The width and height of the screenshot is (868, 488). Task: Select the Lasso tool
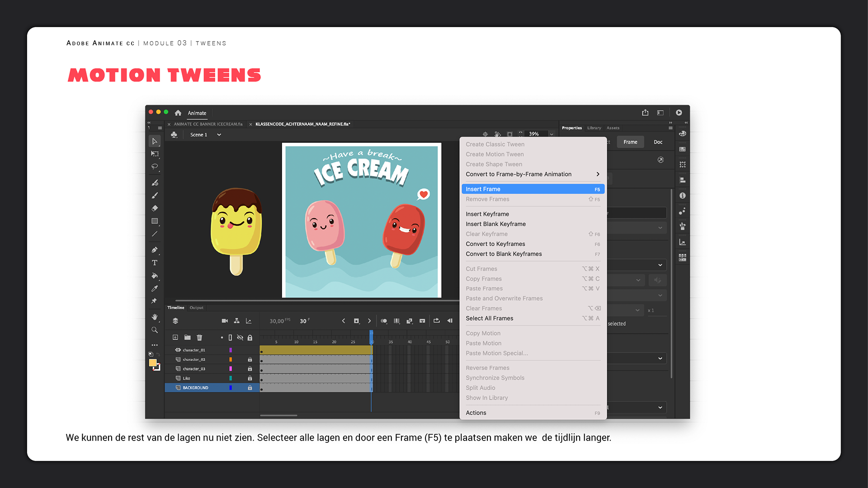[155, 166]
